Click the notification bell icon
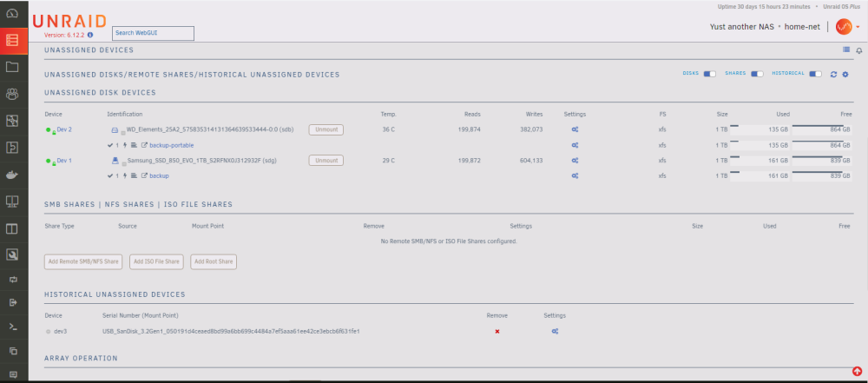Viewport: 868px width, 383px height. (859, 50)
